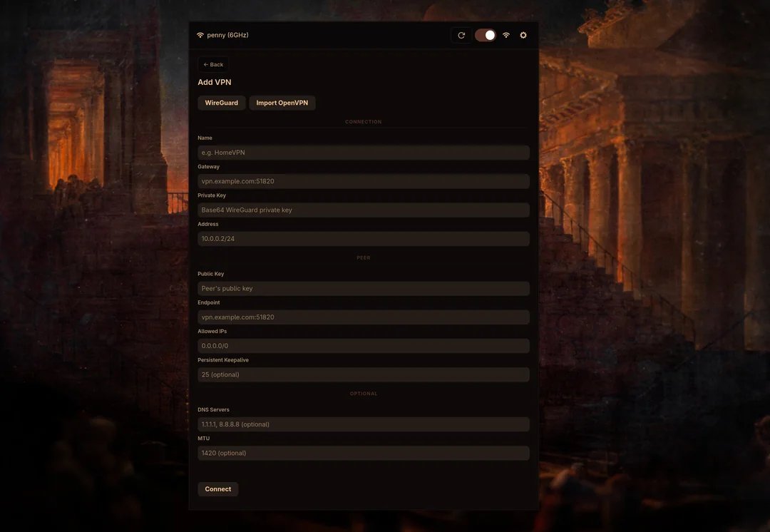This screenshot has width=770, height=532.
Task: Click the penny (6GHz) network status
Action: [222, 35]
